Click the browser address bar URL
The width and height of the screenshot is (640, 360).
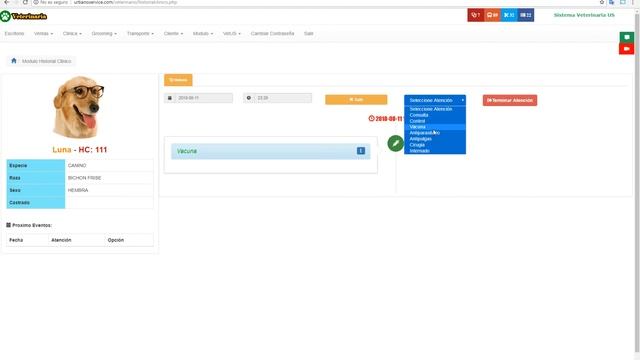[125, 2]
